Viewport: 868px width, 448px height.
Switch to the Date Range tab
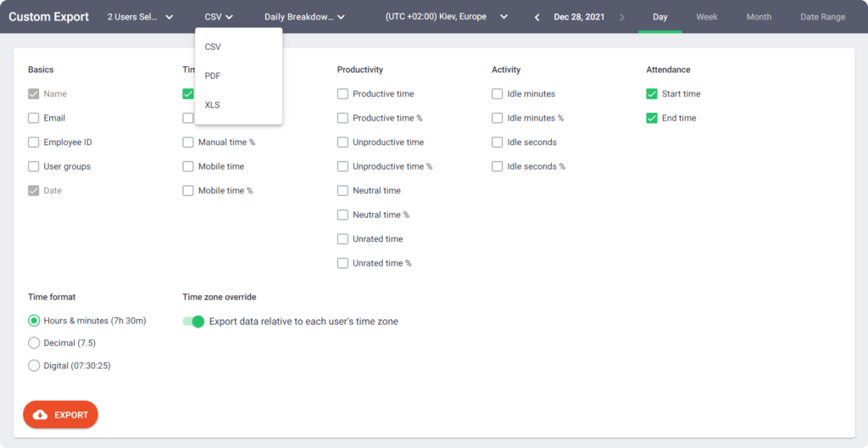tap(822, 17)
